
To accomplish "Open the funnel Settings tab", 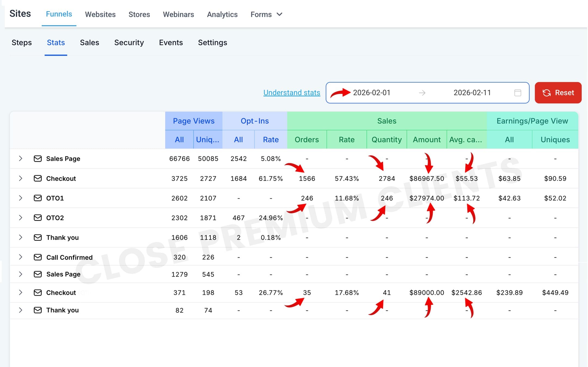I will [212, 43].
